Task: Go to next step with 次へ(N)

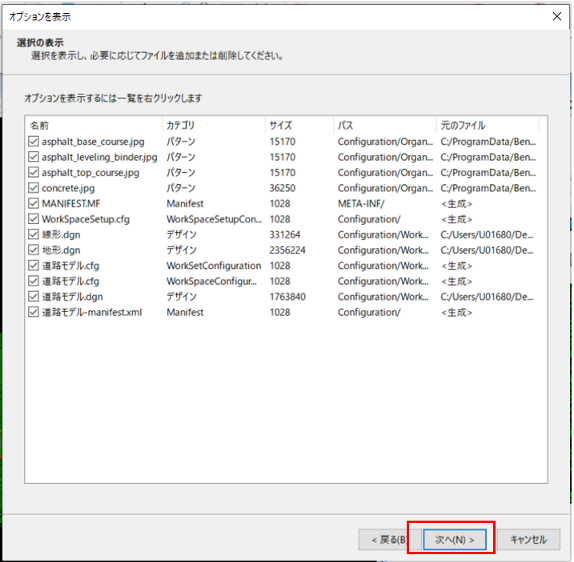Action: click(454, 539)
